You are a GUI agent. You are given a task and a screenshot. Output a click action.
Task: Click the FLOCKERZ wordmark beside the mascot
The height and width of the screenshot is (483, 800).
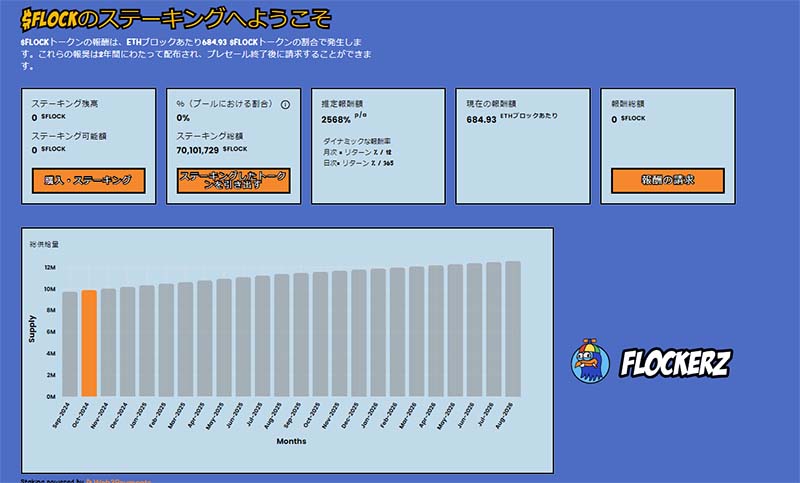[676, 363]
